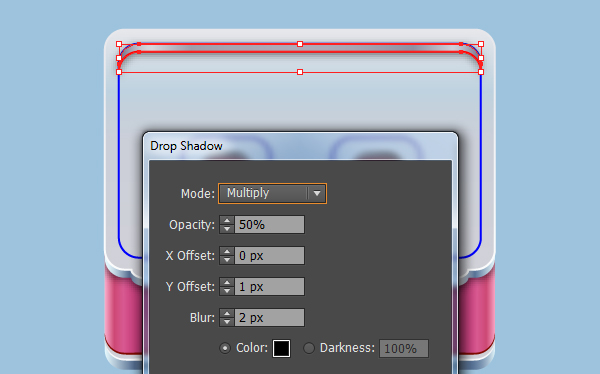Increase X Offset with the up arrow
The height and width of the screenshot is (374, 600).
click(x=227, y=252)
